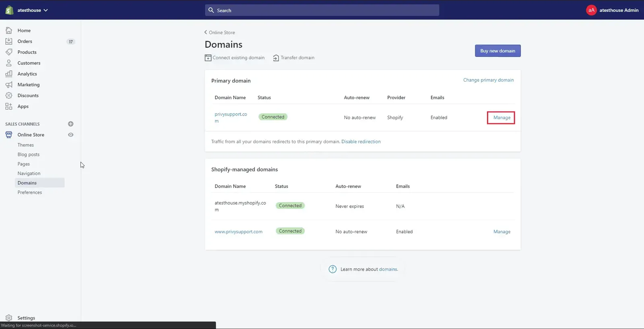Click the magnifier icon in Search bar
Screen dimensions: 644x329
point(211,10)
